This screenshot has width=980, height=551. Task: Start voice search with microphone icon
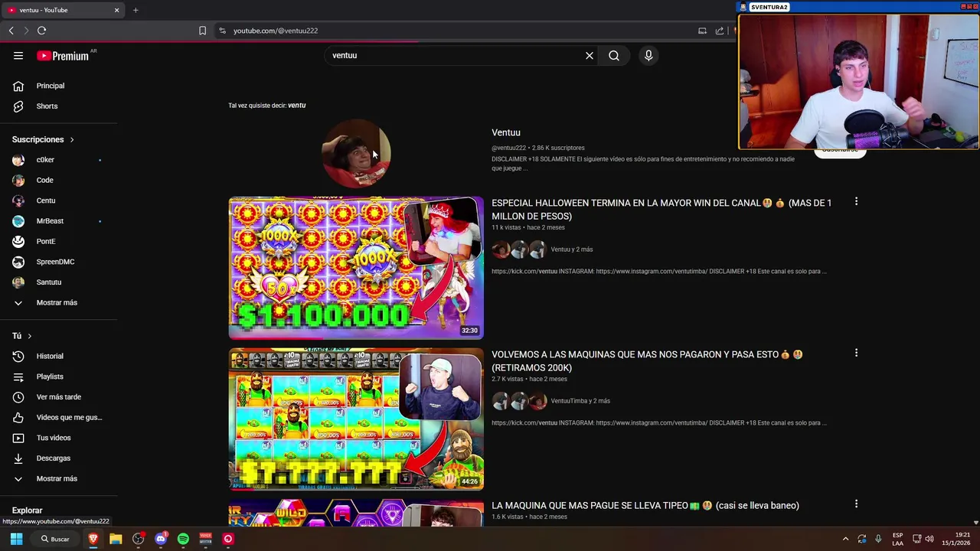click(648, 55)
